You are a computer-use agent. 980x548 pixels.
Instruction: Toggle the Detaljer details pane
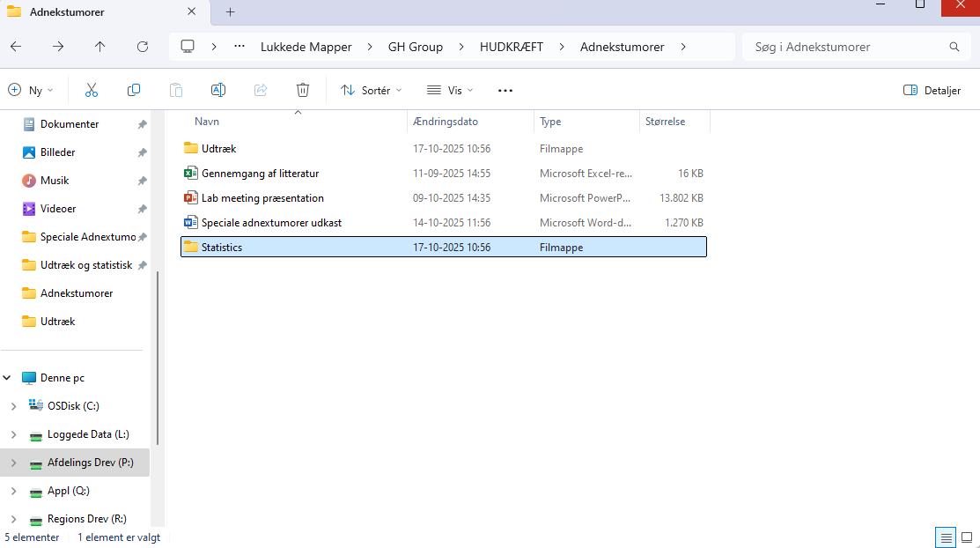[x=932, y=90]
